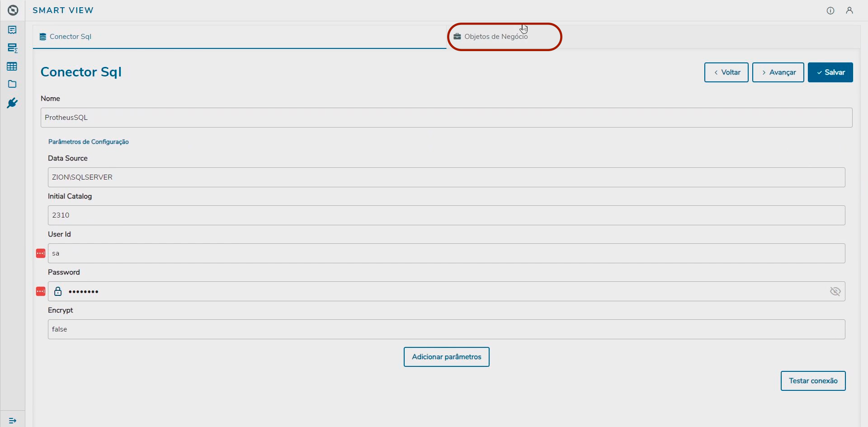868x427 pixels.
Task: Click the Smart View logo icon
Action: click(13, 10)
